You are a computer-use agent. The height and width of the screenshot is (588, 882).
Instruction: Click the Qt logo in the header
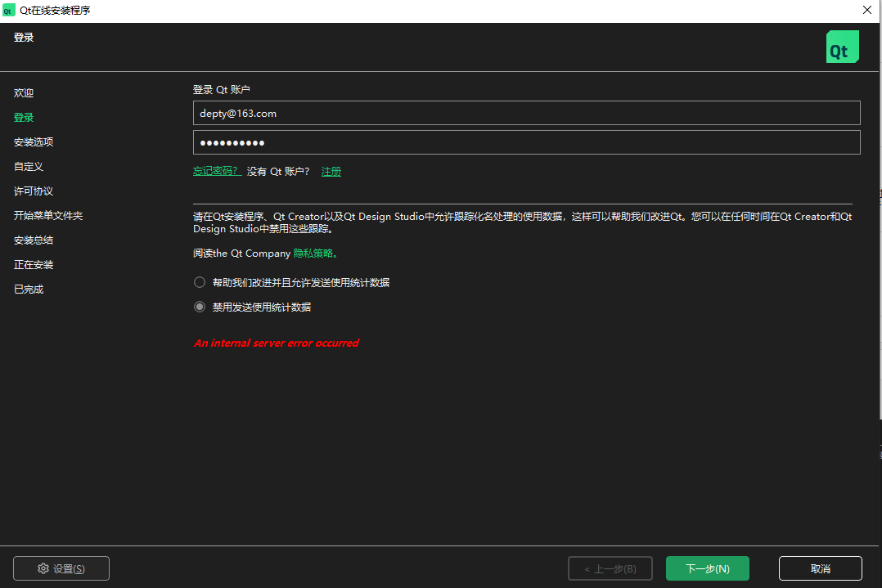pos(842,47)
